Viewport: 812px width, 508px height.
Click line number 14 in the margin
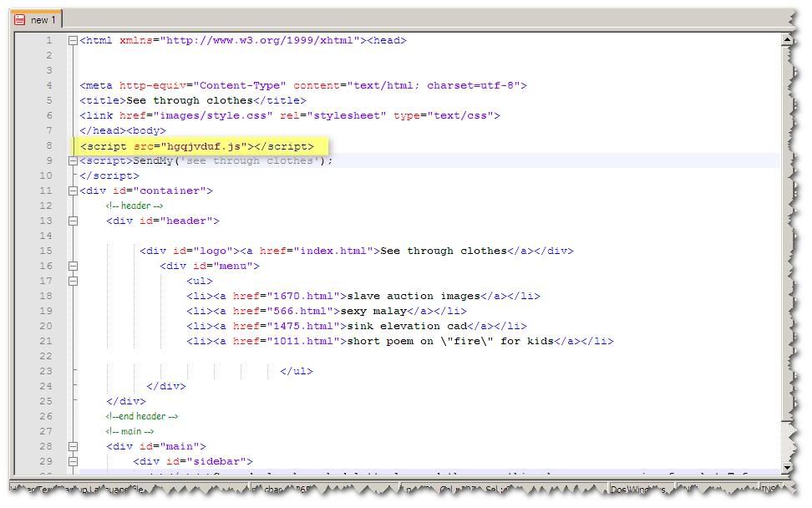coord(46,236)
